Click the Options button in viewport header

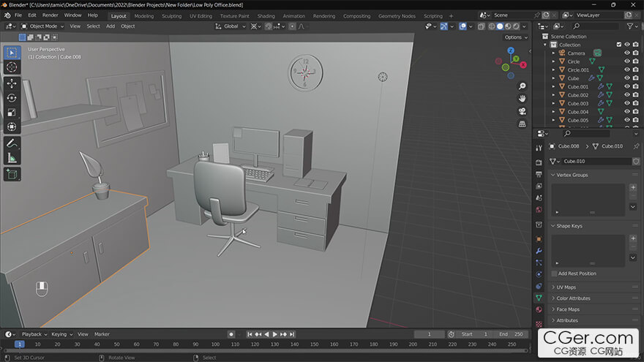tap(515, 37)
